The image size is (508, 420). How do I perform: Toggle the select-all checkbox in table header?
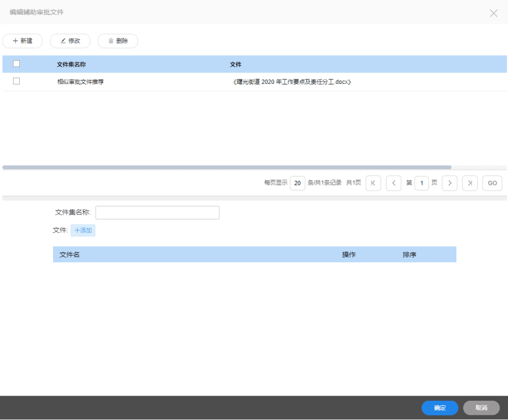click(x=17, y=64)
